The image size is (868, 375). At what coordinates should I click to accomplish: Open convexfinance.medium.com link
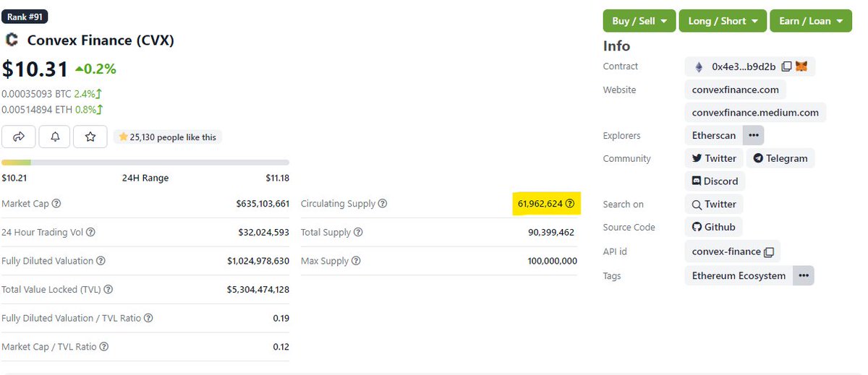coord(755,113)
